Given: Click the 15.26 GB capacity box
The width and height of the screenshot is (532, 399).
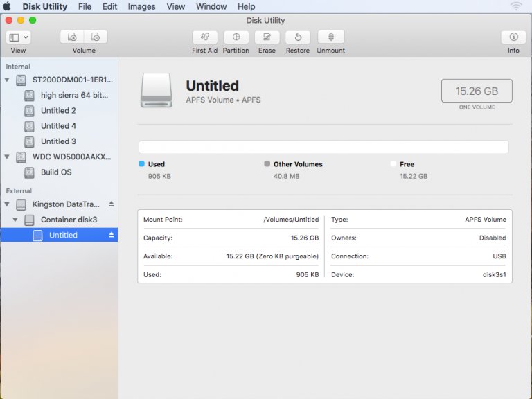Looking at the screenshot, I should coord(477,91).
